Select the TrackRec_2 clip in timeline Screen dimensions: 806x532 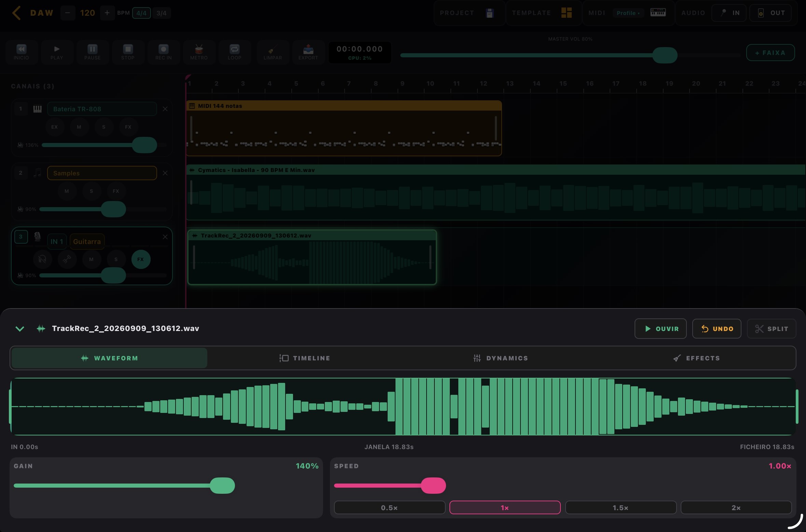tap(312, 257)
